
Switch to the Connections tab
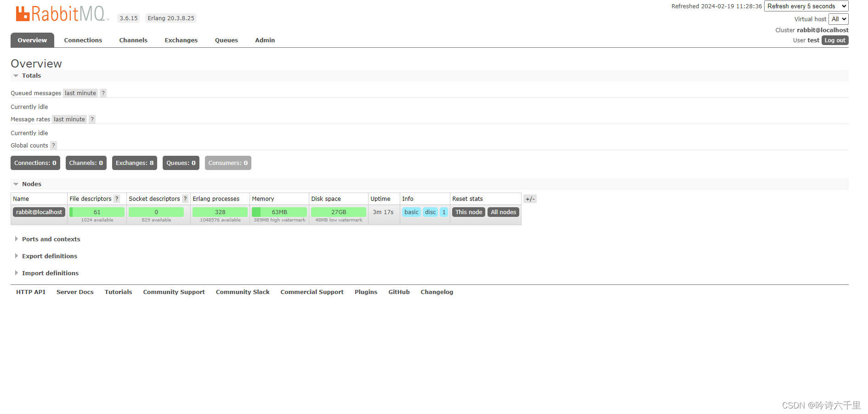(83, 40)
